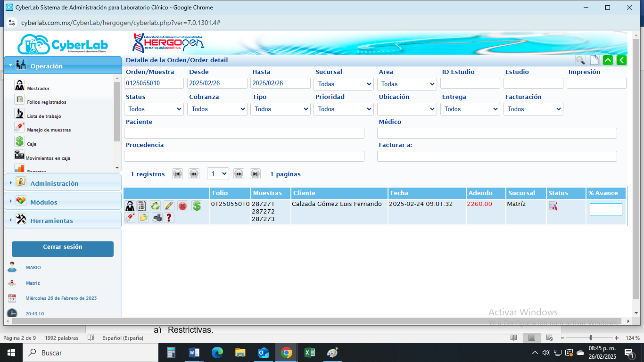
Task: Click the green up-arrow collapse icon
Action: (x=608, y=60)
